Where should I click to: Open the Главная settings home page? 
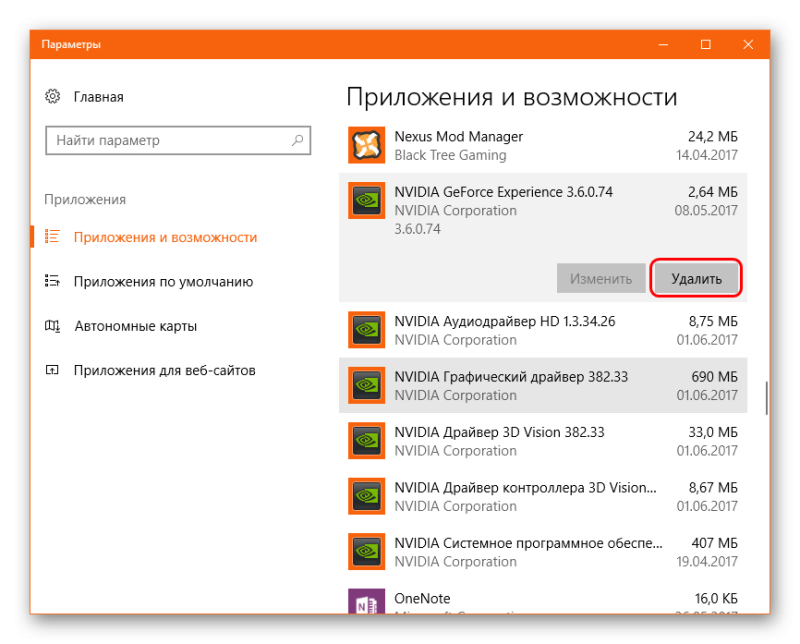(x=98, y=96)
